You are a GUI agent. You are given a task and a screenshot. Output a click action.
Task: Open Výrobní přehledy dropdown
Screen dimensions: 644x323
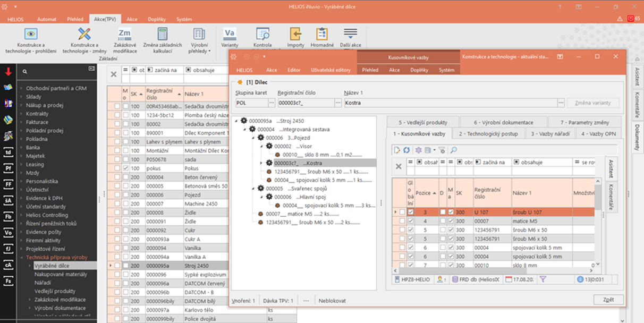[199, 40]
